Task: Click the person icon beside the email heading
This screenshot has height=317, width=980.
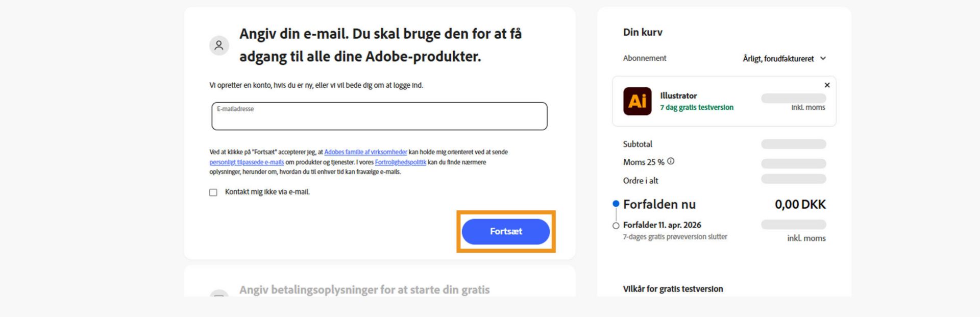Action: [219, 45]
